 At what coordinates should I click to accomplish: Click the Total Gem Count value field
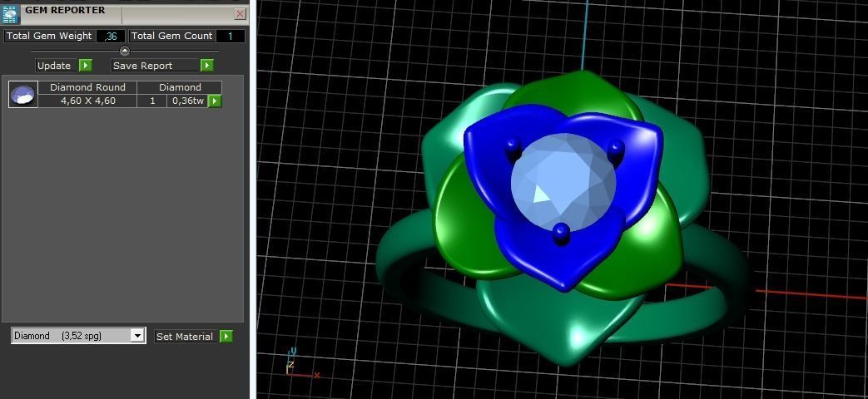[x=230, y=36]
